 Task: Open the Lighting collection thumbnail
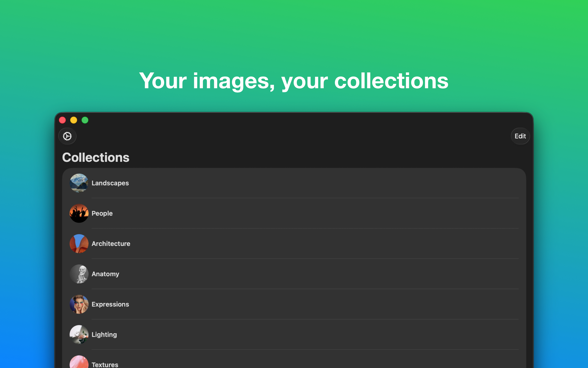pyautogui.click(x=79, y=334)
